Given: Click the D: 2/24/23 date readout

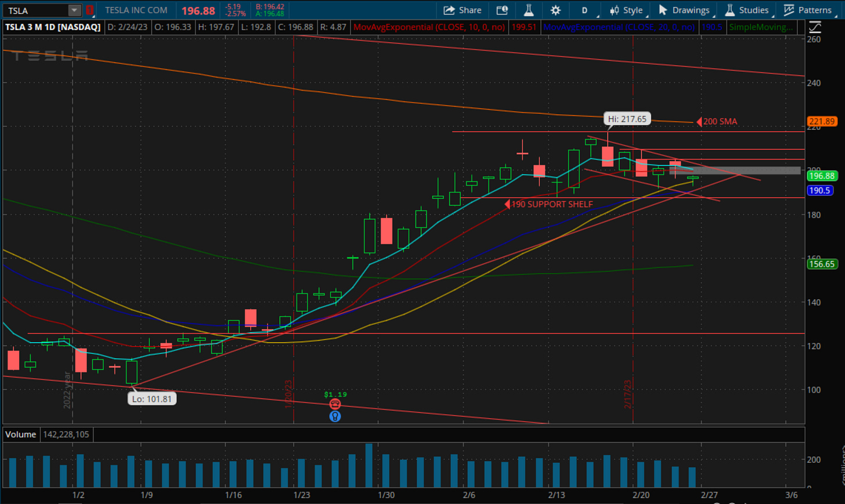Looking at the screenshot, I should pos(128,27).
